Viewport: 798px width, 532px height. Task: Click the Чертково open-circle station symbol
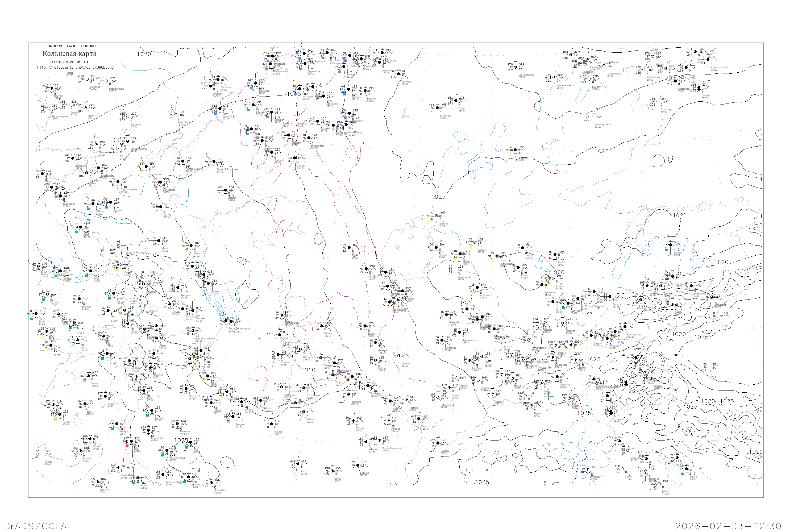128,117
